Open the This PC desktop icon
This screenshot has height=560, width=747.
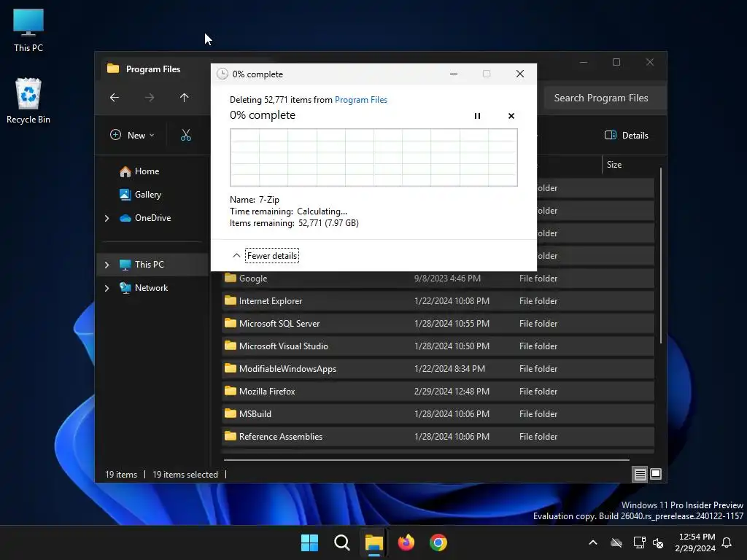pyautogui.click(x=28, y=30)
